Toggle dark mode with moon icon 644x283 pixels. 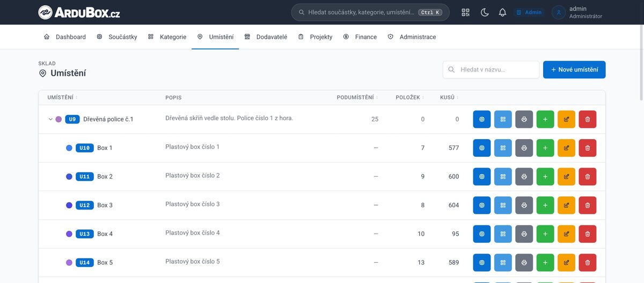[x=485, y=12]
